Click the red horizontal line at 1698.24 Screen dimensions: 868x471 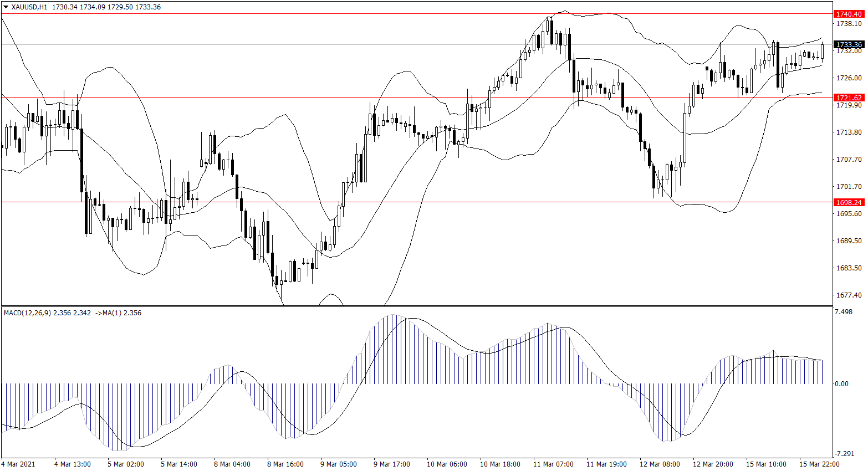[388, 202]
